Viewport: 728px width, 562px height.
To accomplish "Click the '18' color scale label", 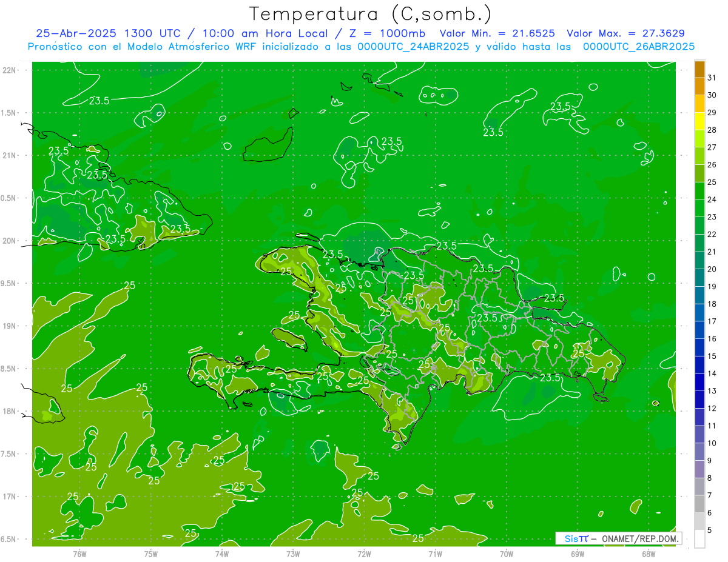I will pyautogui.click(x=712, y=304).
